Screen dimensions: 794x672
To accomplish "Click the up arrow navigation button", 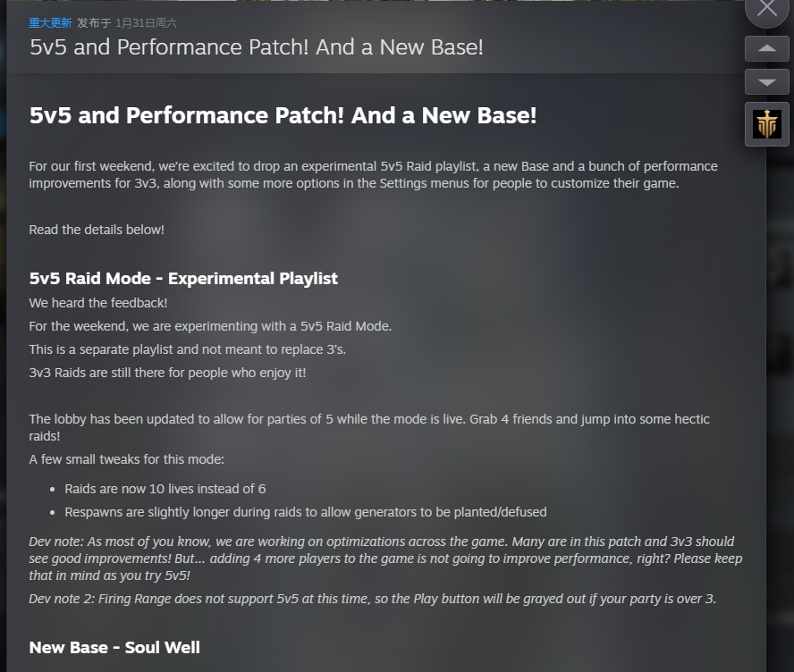I will click(x=766, y=48).
